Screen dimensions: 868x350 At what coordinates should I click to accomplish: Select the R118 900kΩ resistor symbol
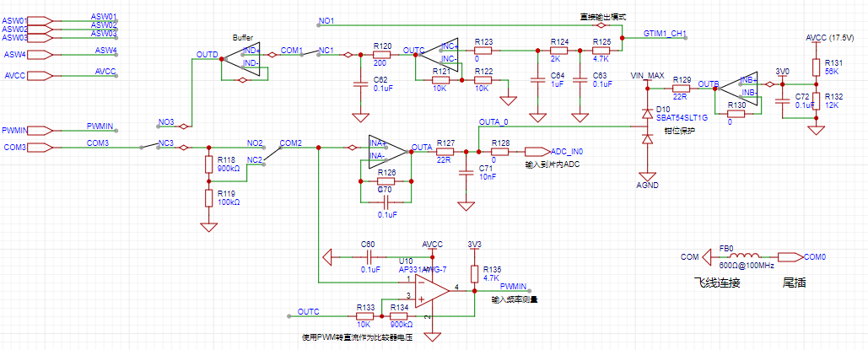coord(208,164)
